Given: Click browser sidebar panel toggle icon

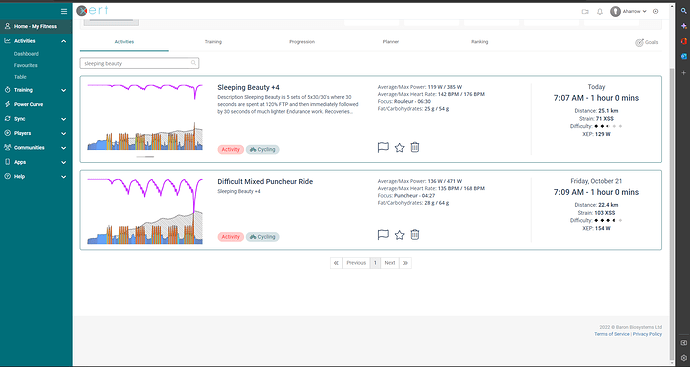Looking at the screenshot, I should [x=684, y=342].
